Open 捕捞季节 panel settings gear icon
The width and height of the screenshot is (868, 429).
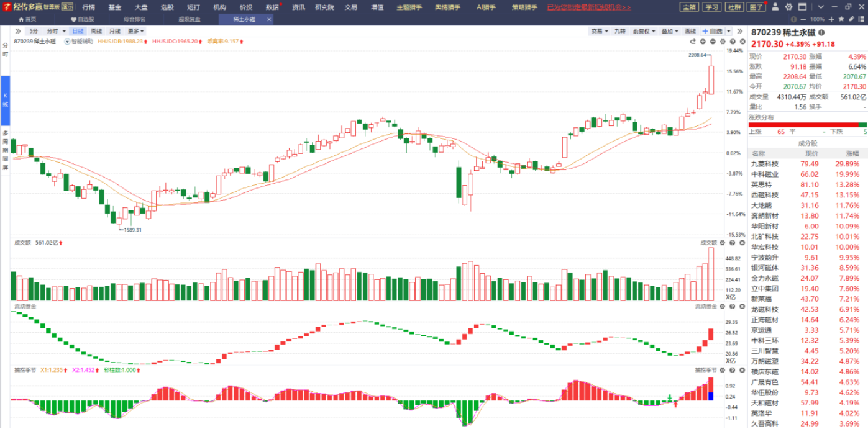tap(723, 370)
